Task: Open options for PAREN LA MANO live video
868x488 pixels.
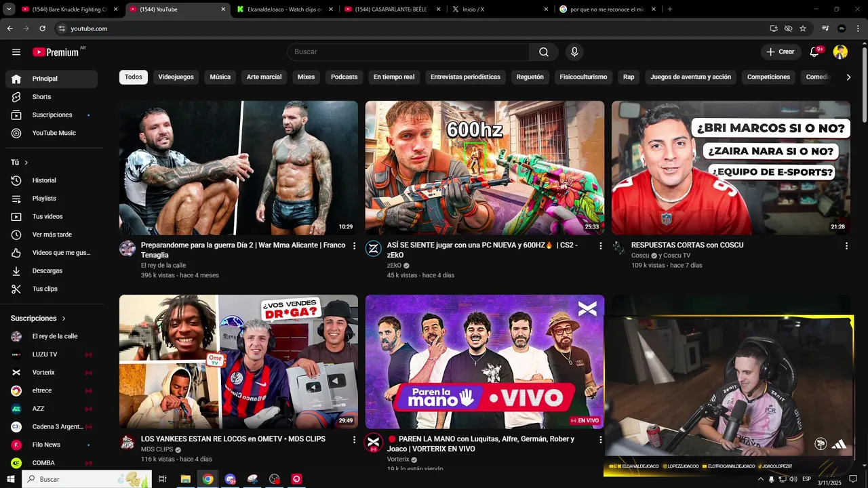Action: pyautogui.click(x=600, y=440)
